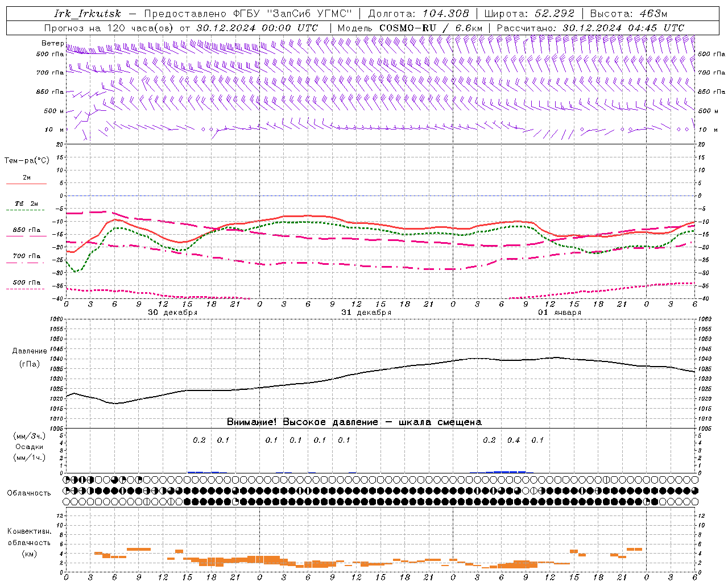
Task: Click the "700 гПа" temperature legend entry
Action: click(27, 256)
